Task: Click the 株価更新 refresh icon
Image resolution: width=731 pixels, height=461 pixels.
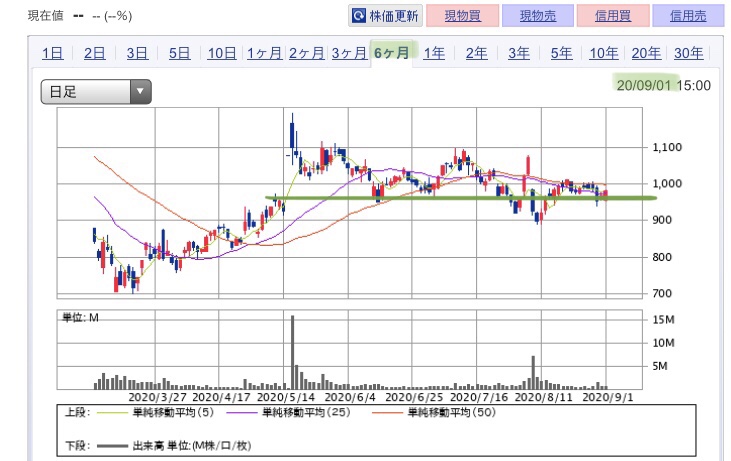Action: (359, 16)
